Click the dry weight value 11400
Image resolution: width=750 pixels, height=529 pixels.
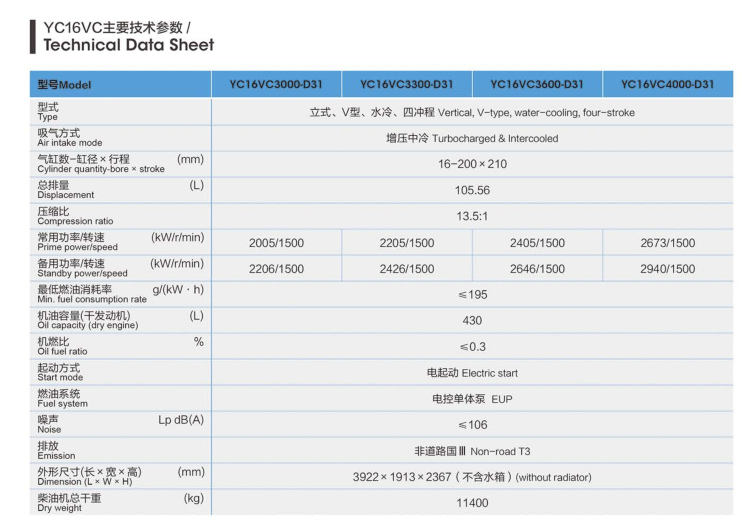[x=472, y=503]
